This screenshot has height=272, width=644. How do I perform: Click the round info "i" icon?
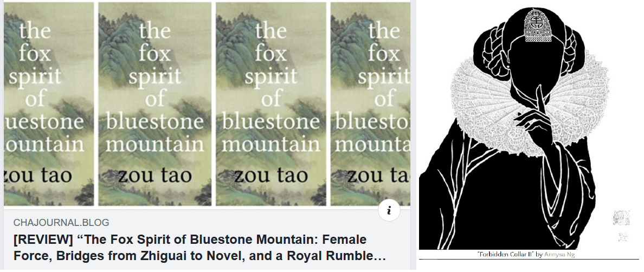click(x=389, y=210)
